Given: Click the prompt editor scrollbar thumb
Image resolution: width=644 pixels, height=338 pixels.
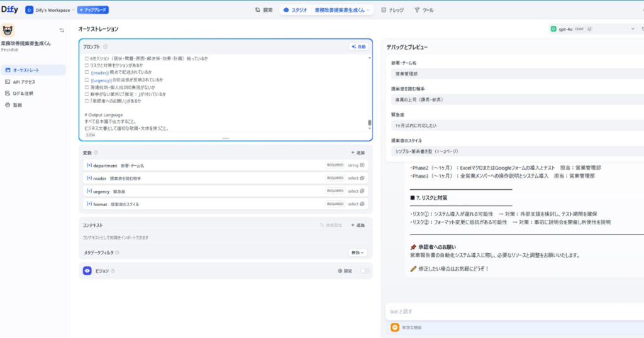Looking at the screenshot, I should (370, 123).
